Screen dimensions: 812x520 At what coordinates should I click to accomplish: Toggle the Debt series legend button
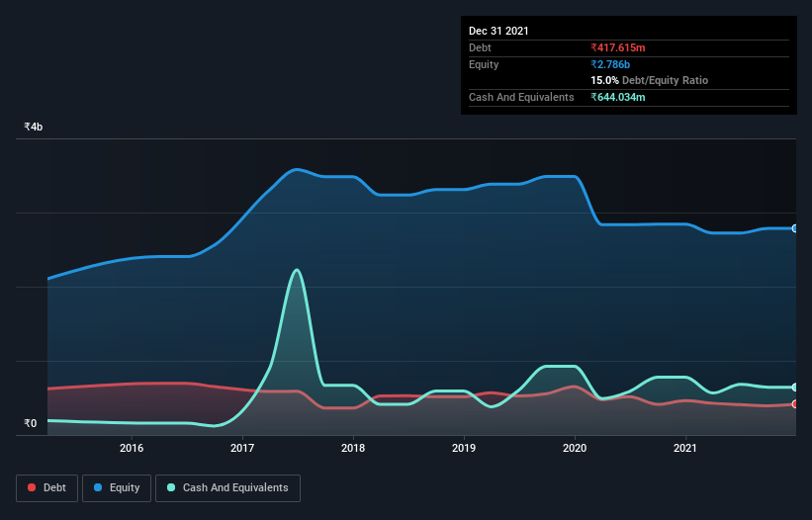(x=46, y=488)
